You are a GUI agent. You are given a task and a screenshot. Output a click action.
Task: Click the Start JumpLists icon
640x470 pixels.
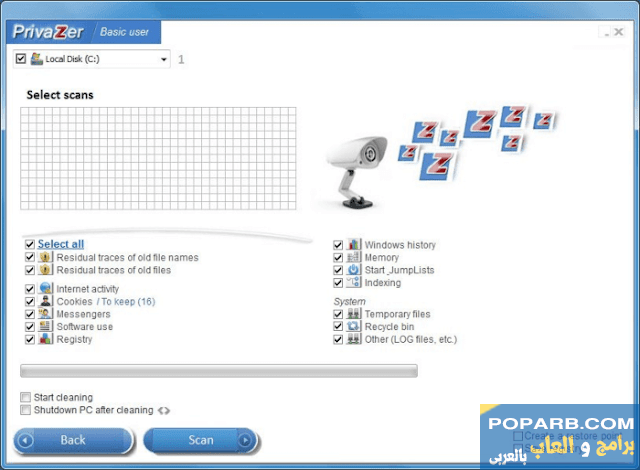tap(353, 270)
